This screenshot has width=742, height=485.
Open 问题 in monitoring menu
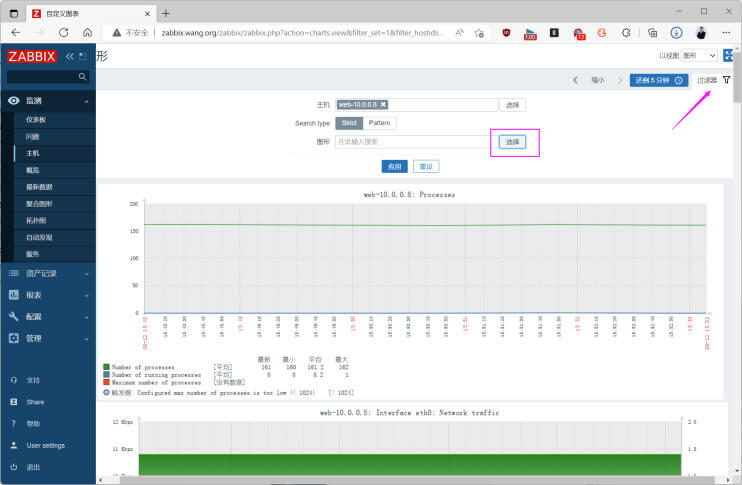33,137
